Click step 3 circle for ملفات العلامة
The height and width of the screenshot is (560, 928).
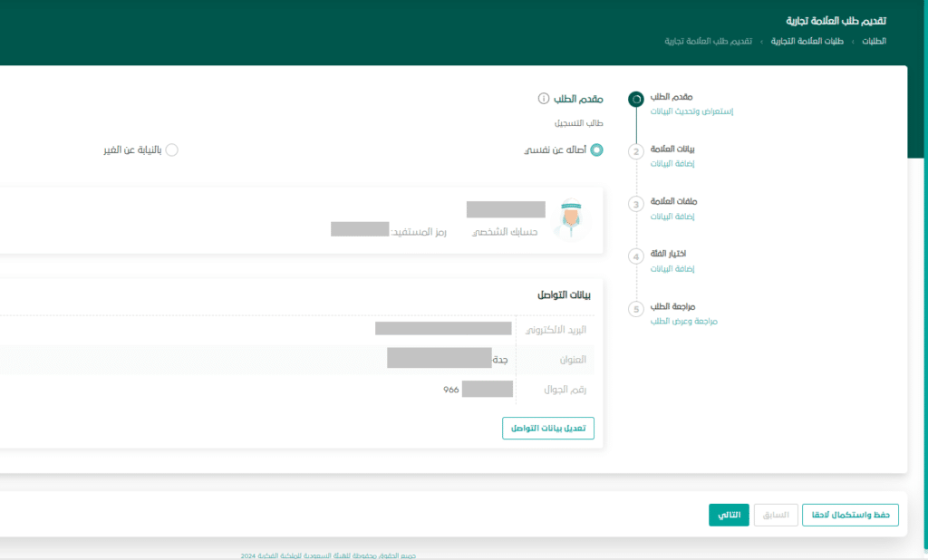click(x=636, y=204)
